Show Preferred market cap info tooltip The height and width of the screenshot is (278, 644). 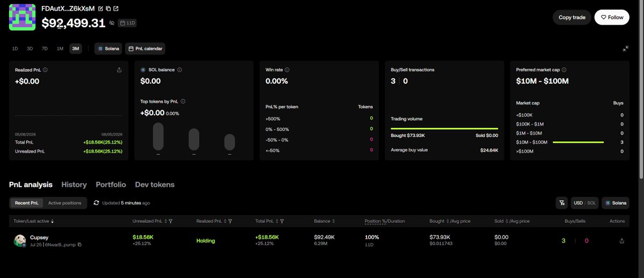(x=564, y=70)
